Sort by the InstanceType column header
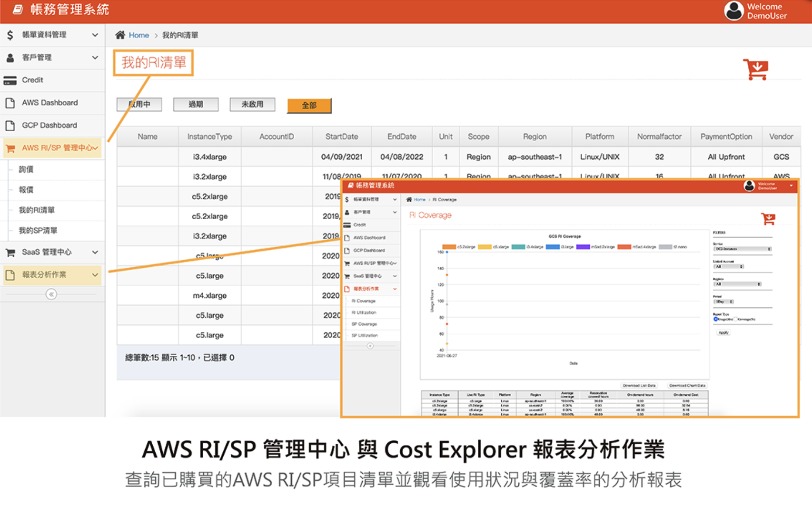The image size is (812, 507). (209, 136)
